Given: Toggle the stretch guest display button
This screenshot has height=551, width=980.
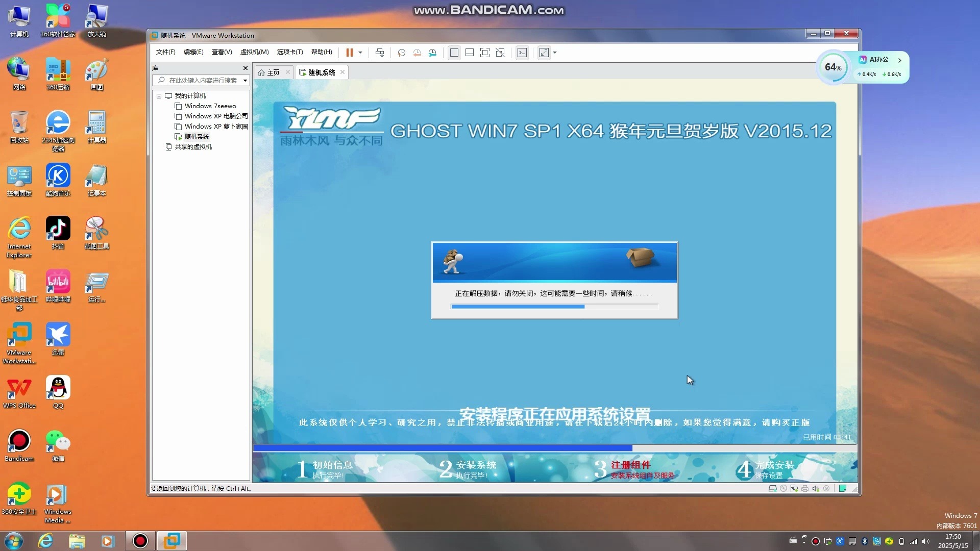Looking at the screenshot, I should (544, 53).
